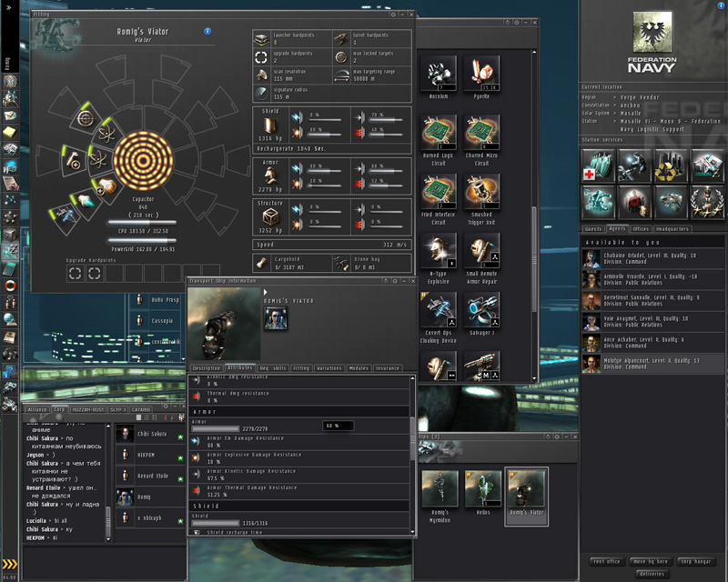
Task: Open the bounty office service icon
Action: (x=633, y=201)
